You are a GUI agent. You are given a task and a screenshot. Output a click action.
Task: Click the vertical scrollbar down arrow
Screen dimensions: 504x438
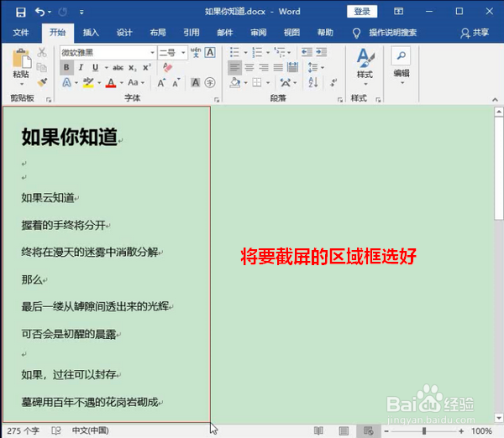point(498,418)
